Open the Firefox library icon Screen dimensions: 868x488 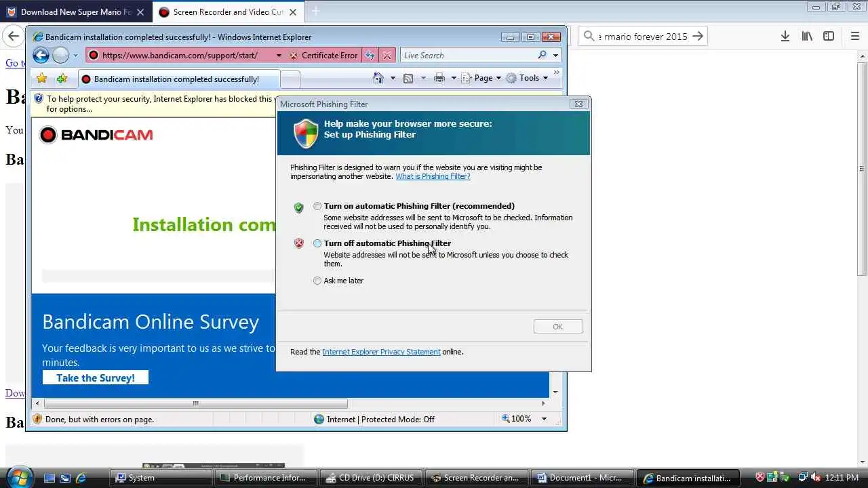click(807, 37)
